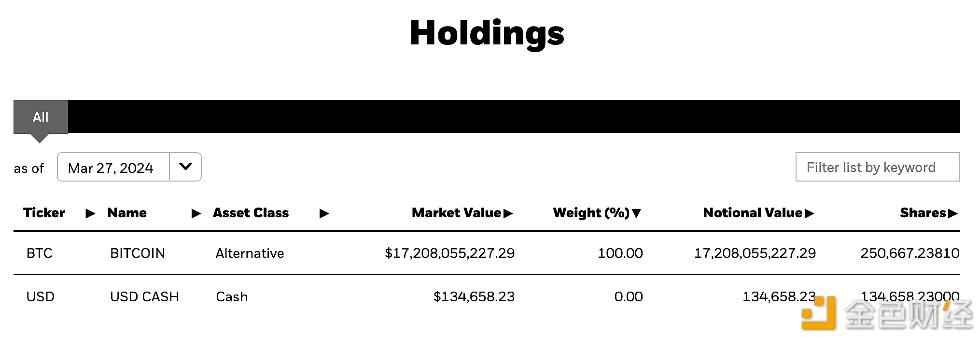Click the Notional Value sort arrow
This screenshot has width=980, height=337.
[810, 213]
